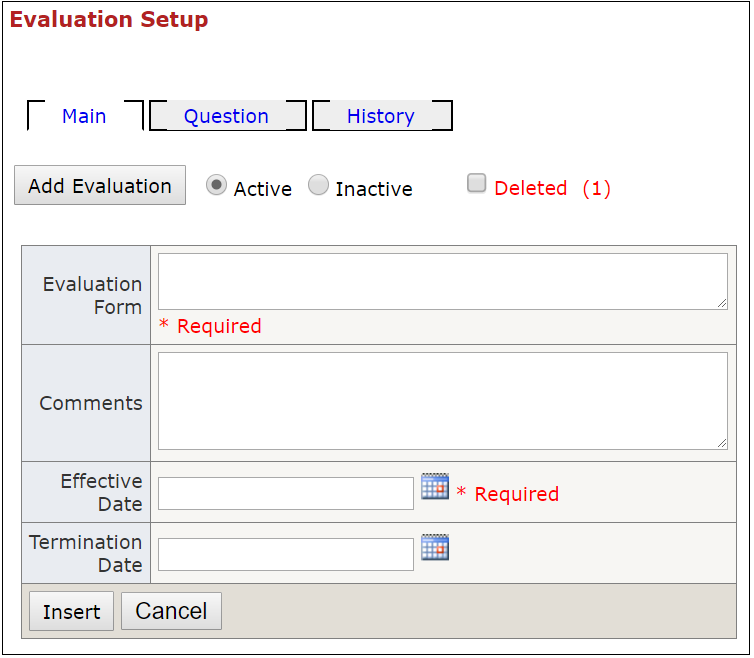The height and width of the screenshot is (658, 754).
Task: Focus the Evaluation Form text area
Action: pyautogui.click(x=443, y=282)
